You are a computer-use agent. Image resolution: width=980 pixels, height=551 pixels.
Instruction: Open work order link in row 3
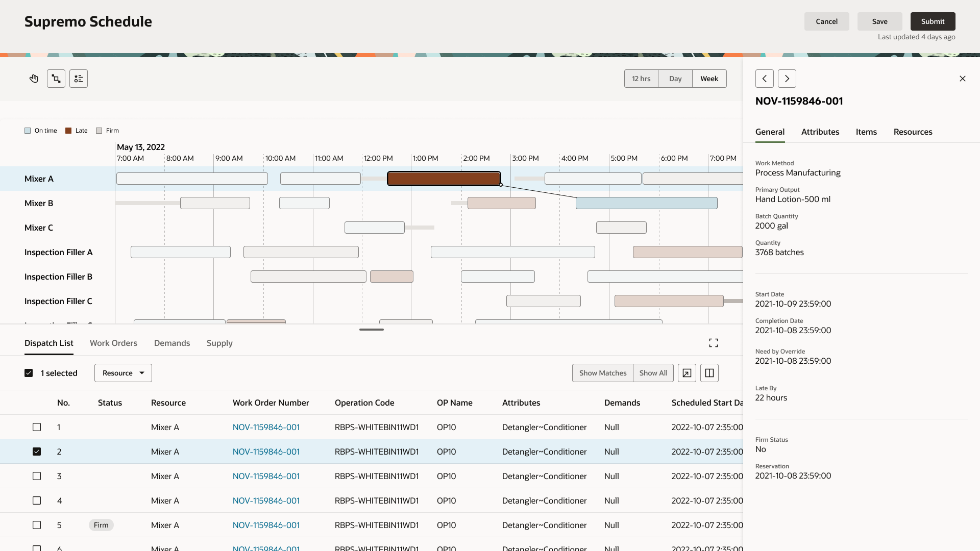coord(266,476)
